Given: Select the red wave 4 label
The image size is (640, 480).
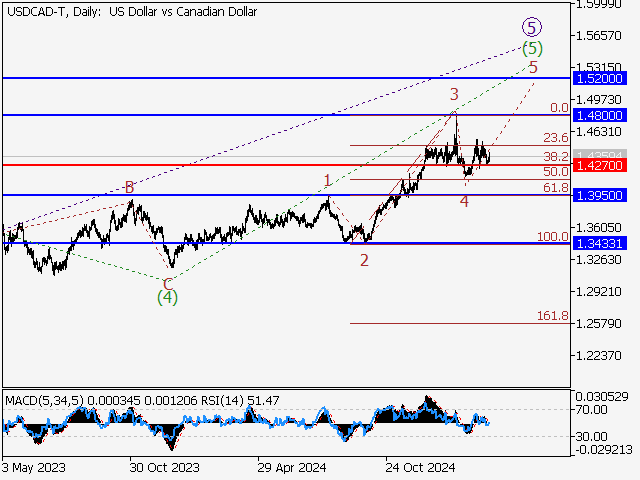Looking at the screenshot, I should click(x=464, y=202).
